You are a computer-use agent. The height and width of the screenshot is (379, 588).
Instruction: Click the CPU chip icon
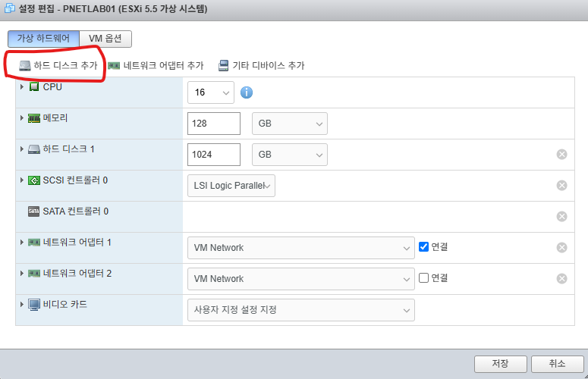34,87
